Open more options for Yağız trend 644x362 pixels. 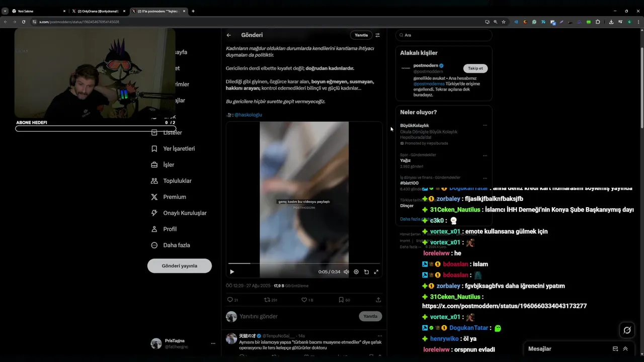[x=485, y=155]
